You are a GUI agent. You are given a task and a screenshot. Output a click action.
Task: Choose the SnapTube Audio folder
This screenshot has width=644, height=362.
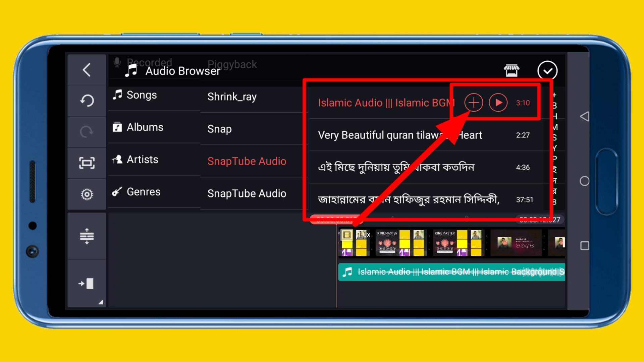[247, 161]
